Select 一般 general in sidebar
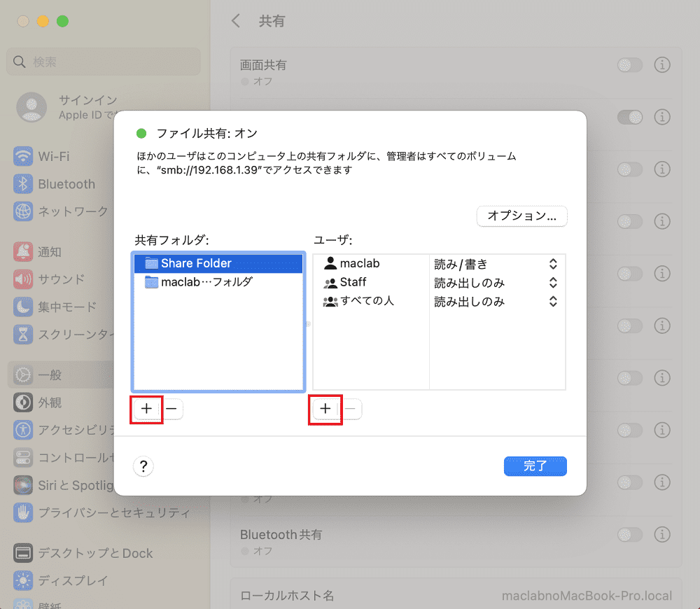This screenshot has height=609, width=700. point(61,375)
